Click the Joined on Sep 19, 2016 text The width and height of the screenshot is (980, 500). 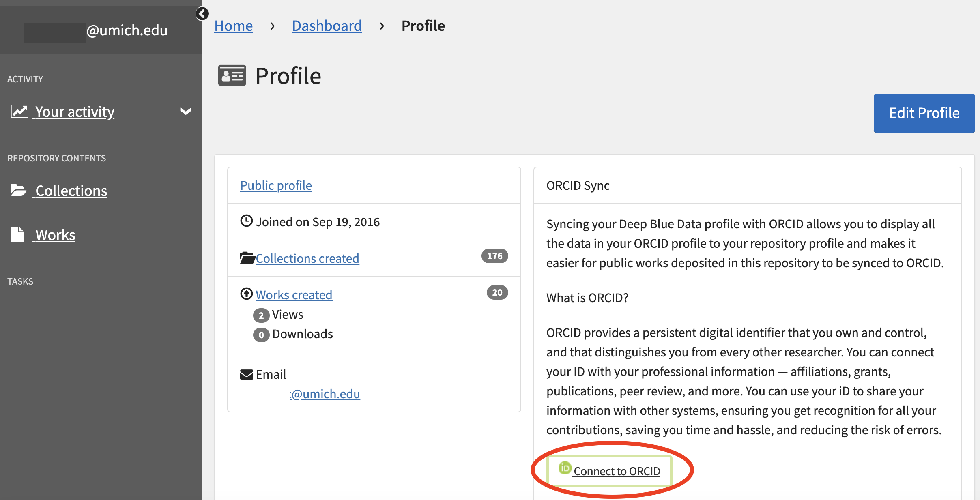coord(318,222)
